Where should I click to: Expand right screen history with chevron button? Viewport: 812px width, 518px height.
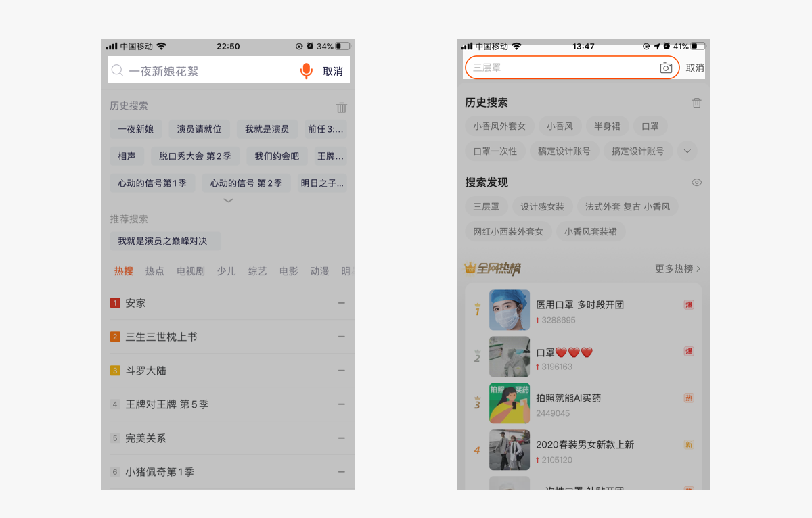click(x=687, y=151)
